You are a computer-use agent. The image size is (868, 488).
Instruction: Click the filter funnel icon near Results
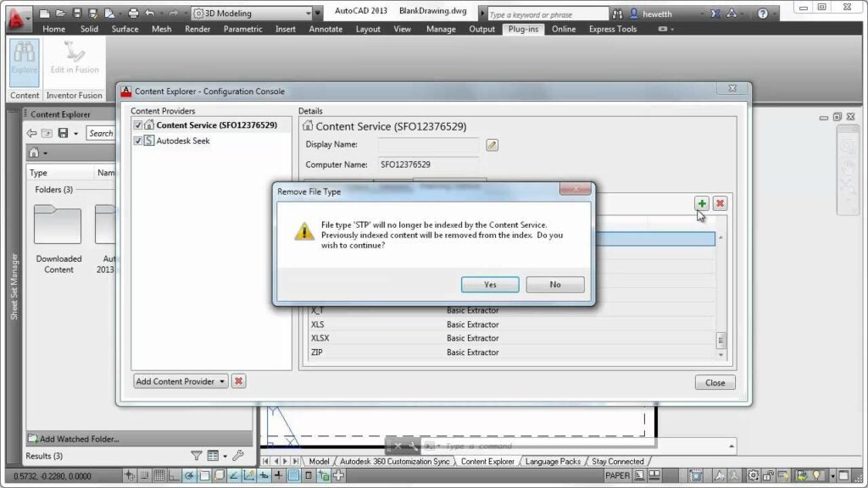point(196,456)
